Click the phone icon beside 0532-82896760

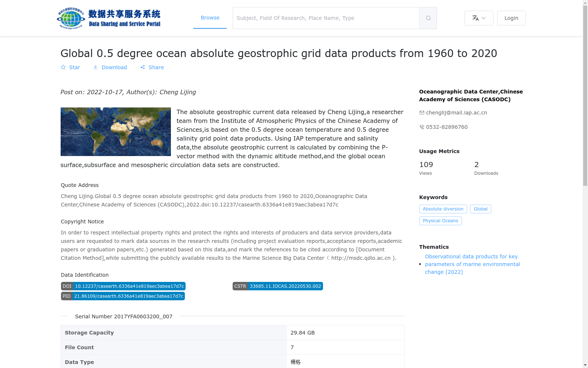[422, 127]
